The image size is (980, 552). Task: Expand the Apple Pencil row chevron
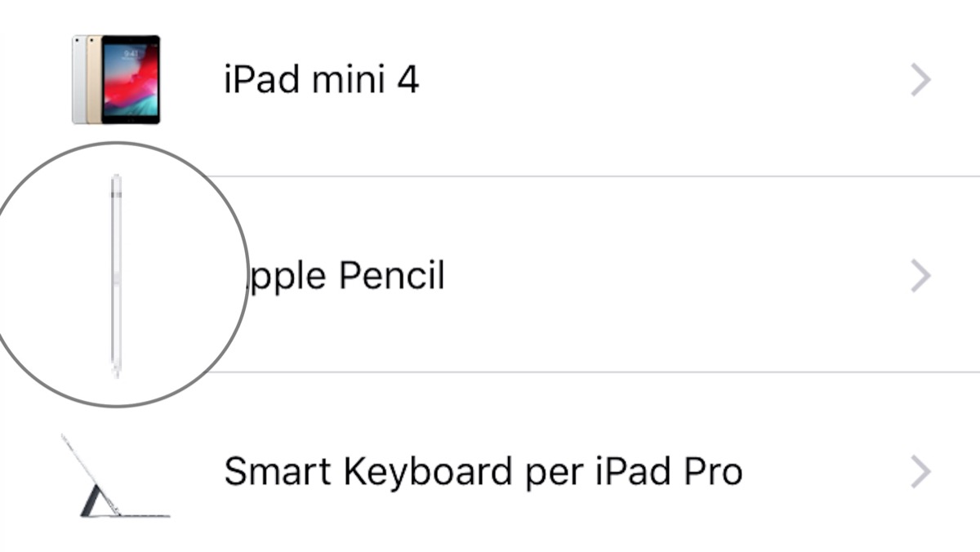(x=920, y=276)
